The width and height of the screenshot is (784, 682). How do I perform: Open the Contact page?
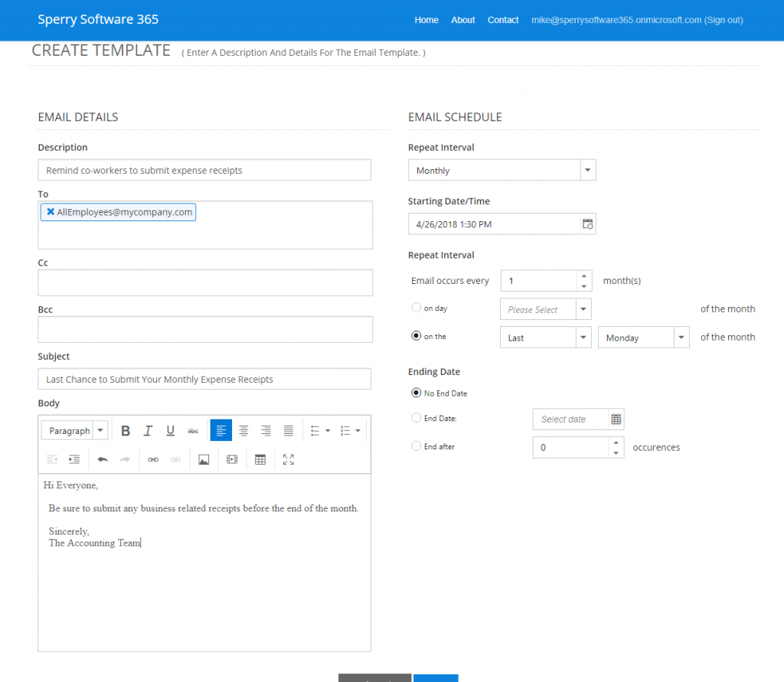pyautogui.click(x=503, y=20)
